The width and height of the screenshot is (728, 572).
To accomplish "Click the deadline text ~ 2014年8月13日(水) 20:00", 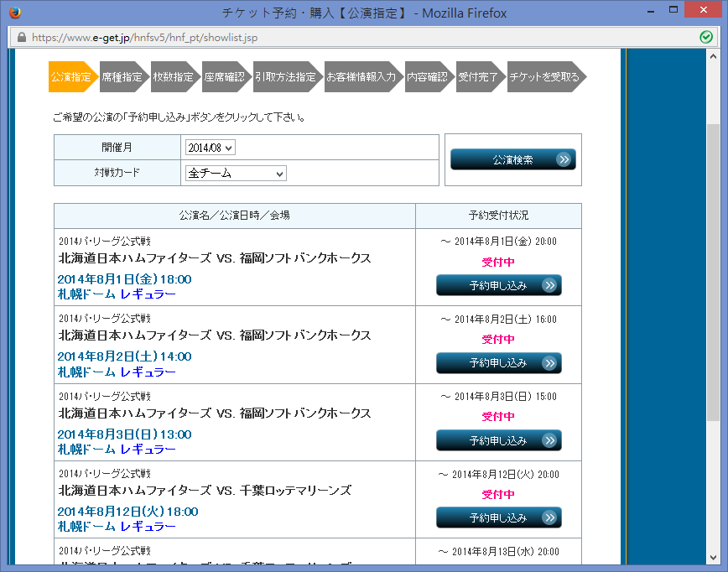I will (499, 552).
